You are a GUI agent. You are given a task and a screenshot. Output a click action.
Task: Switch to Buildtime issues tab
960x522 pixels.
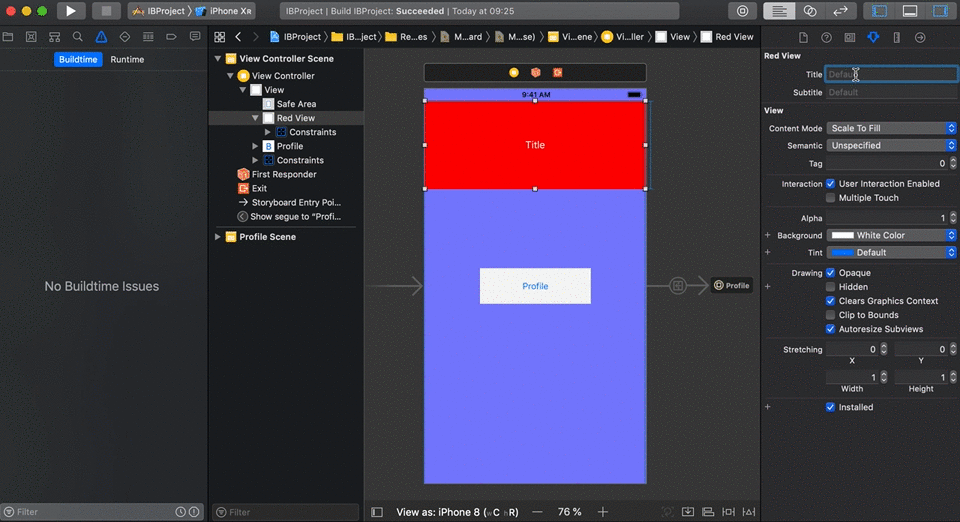click(78, 59)
